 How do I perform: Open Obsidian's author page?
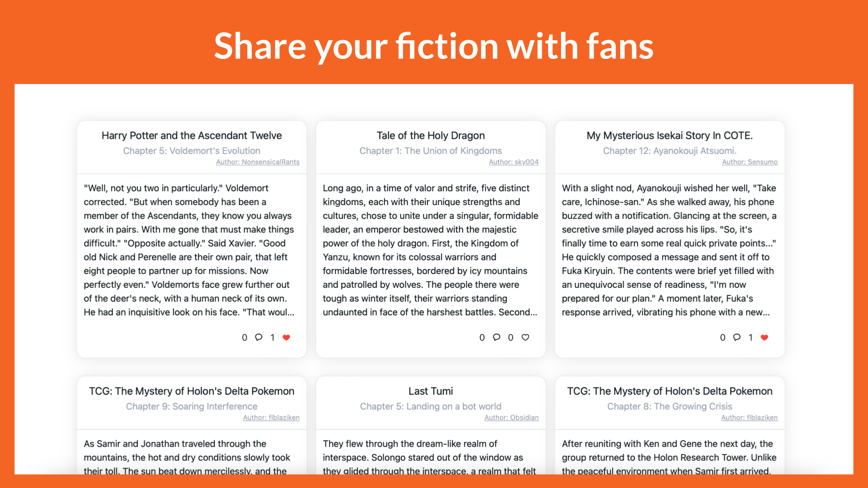click(511, 418)
